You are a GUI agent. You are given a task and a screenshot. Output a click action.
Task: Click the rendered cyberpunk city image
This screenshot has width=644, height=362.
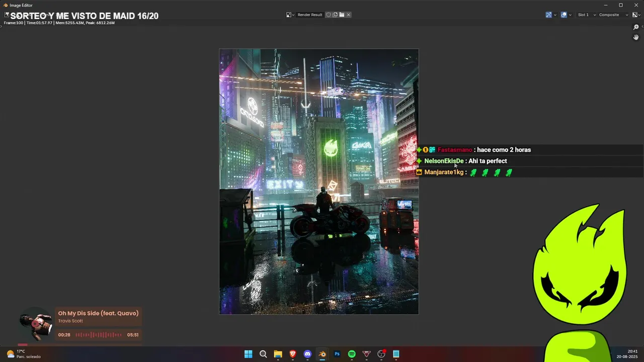tap(318, 182)
